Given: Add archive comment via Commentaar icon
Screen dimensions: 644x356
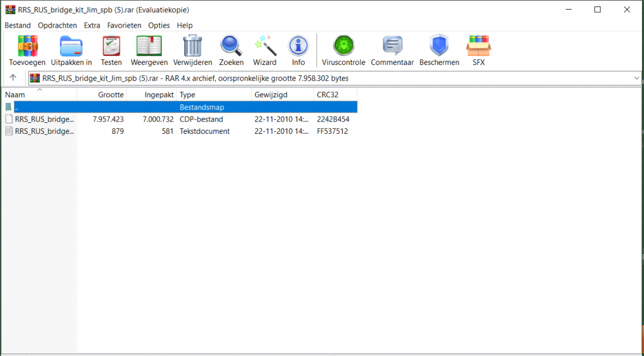Looking at the screenshot, I should tap(392, 46).
